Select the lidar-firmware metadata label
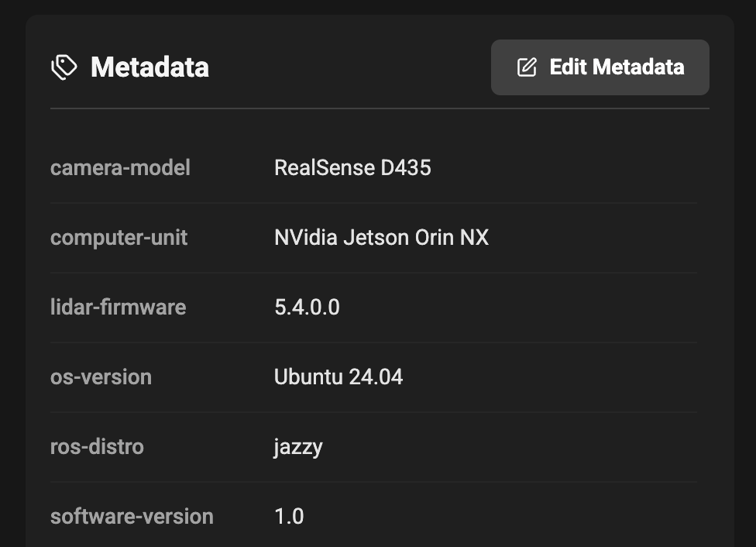The width and height of the screenshot is (756, 547). pos(118,308)
